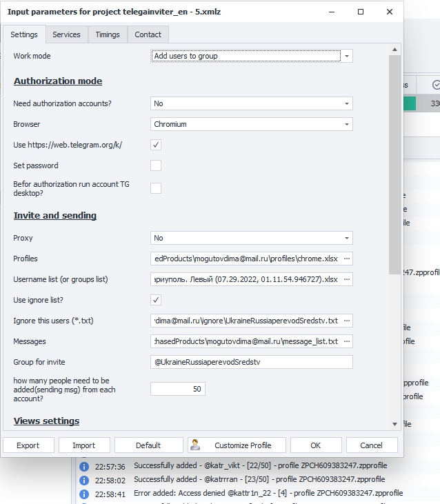Screen dimensions: 440x504
Task: Select log entry Error added Access denied
Action: (x=268, y=493)
